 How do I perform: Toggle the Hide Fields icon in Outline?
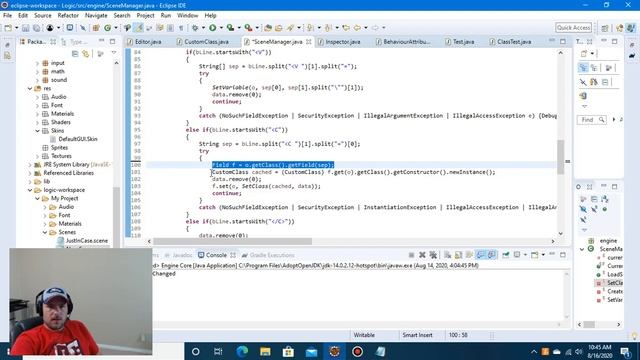point(583,209)
